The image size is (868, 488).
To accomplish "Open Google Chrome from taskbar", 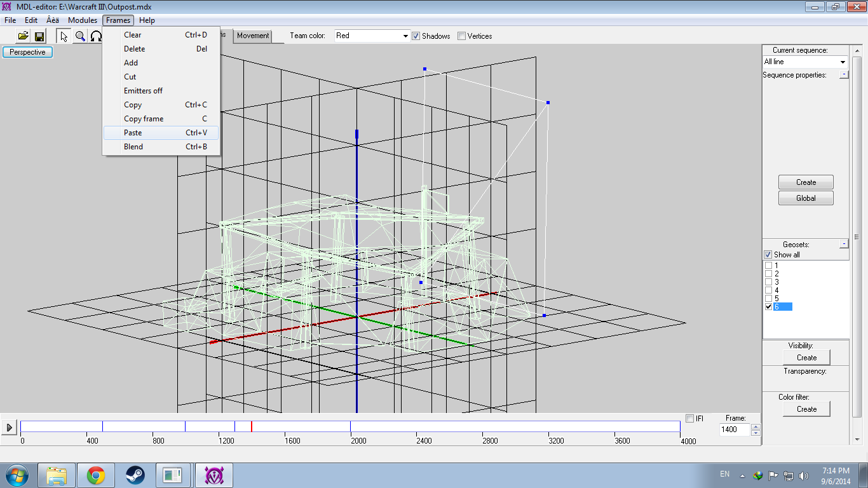I will (x=96, y=475).
